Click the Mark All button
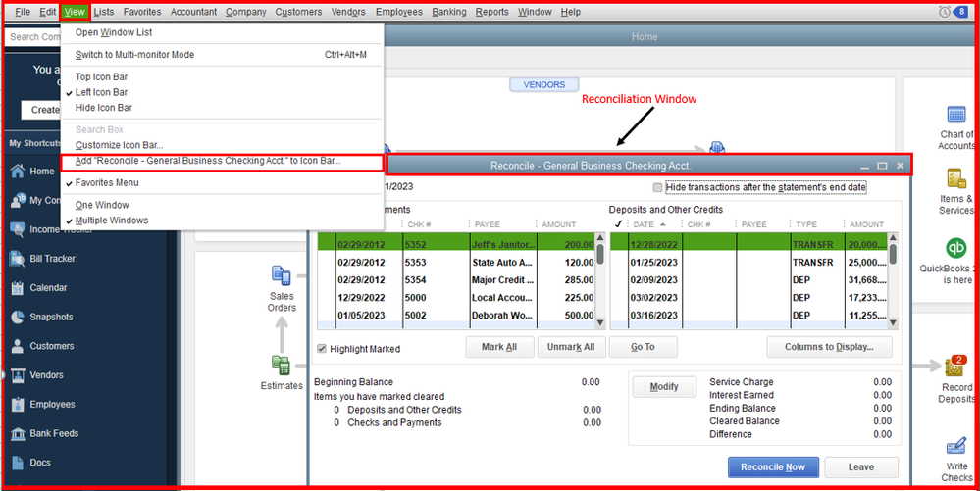This screenshot has width=980, height=491. 499,347
